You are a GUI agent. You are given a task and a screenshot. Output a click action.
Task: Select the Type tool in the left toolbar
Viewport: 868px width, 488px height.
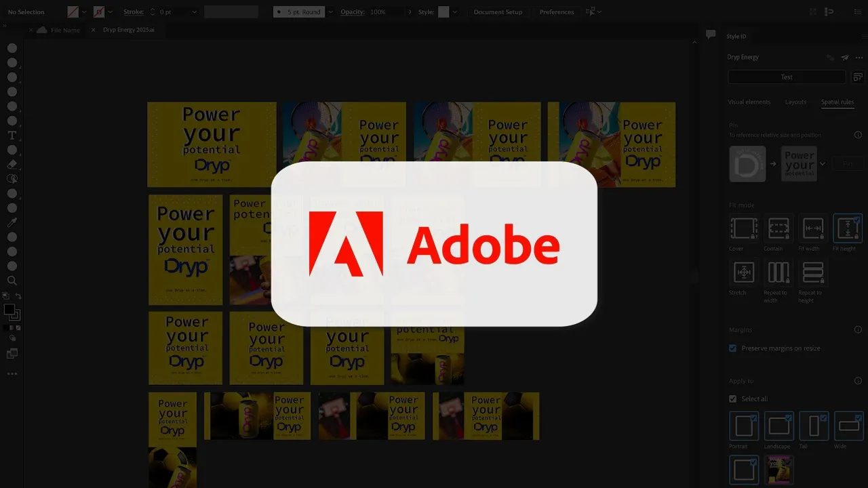[x=12, y=136]
